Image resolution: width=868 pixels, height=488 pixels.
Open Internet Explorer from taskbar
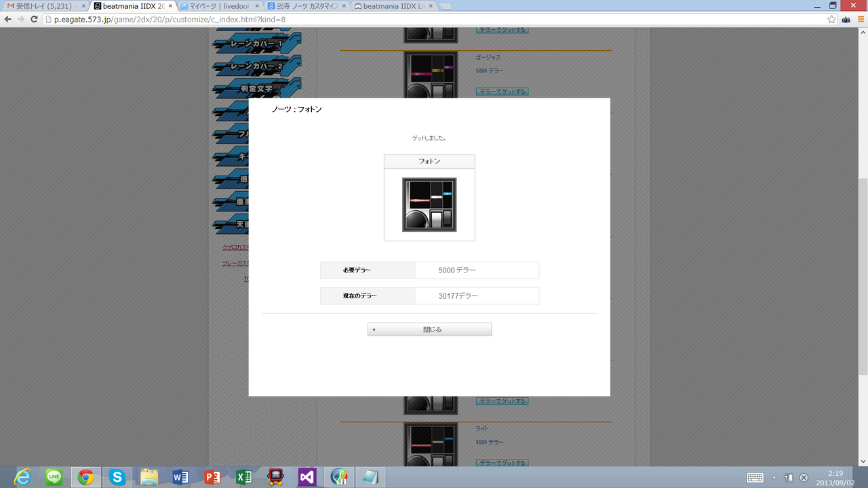pos(22,477)
